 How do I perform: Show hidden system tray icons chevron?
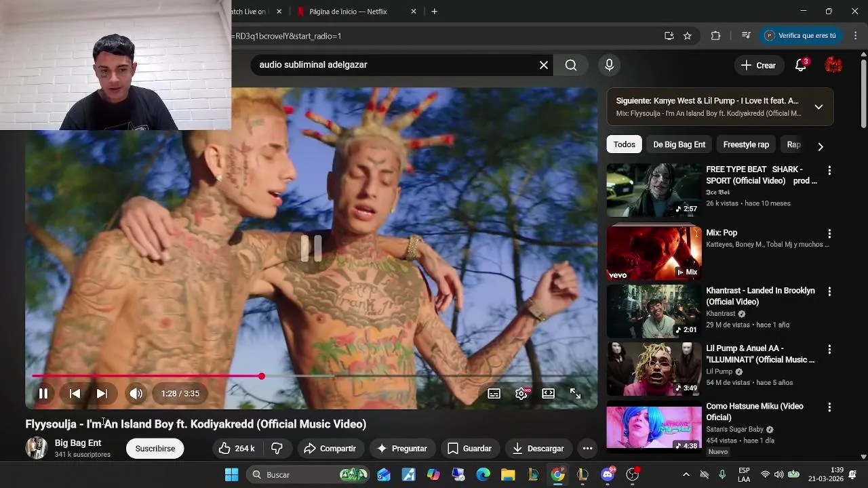pos(686,474)
